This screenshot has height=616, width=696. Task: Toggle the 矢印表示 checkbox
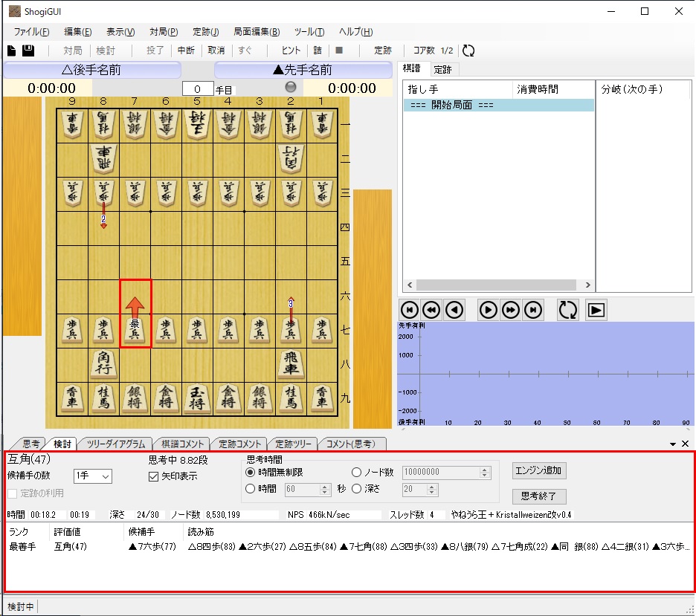[x=154, y=476]
